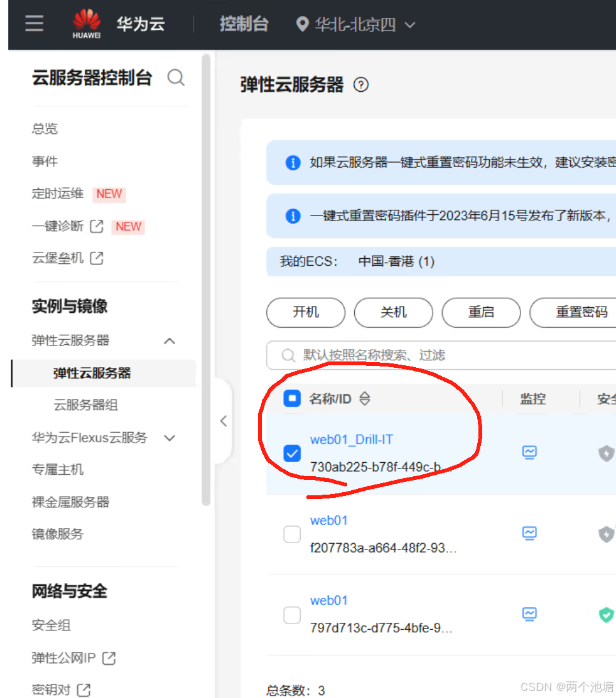Click external-link icon beside 弹性公网IP
Viewport: 616px width, 698px height.
pyautogui.click(x=109, y=658)
